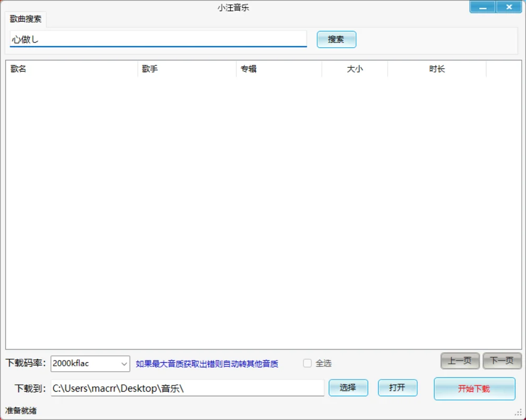This screenshot has height=420, width=526.
Task: Select the 下载码率 label area
Action: pyautogui.click(x=25, y=363)
